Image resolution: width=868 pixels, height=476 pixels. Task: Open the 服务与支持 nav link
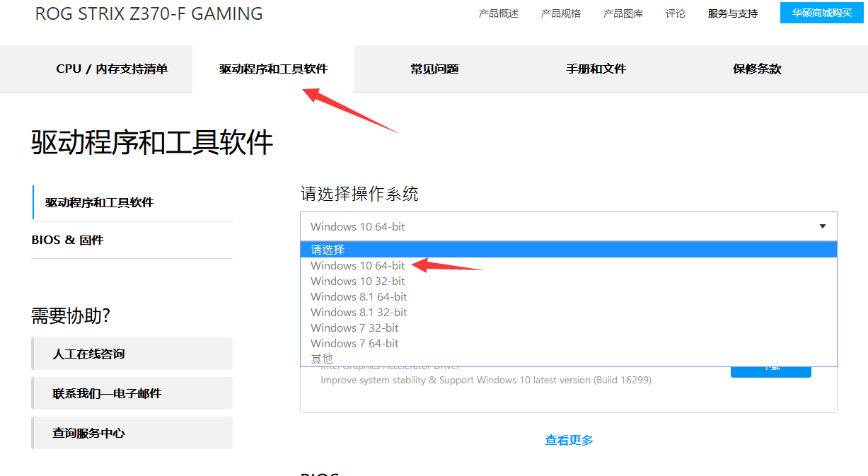[733, 13]
